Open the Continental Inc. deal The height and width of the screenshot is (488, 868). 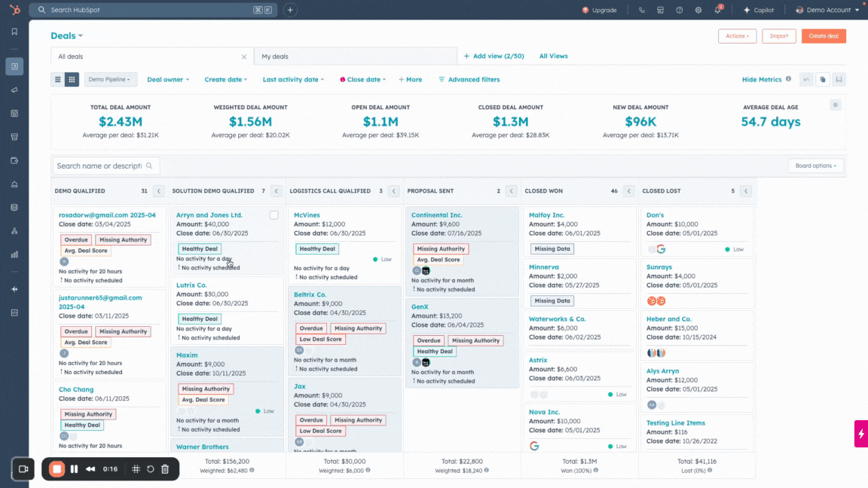click(x=436, y=215)
